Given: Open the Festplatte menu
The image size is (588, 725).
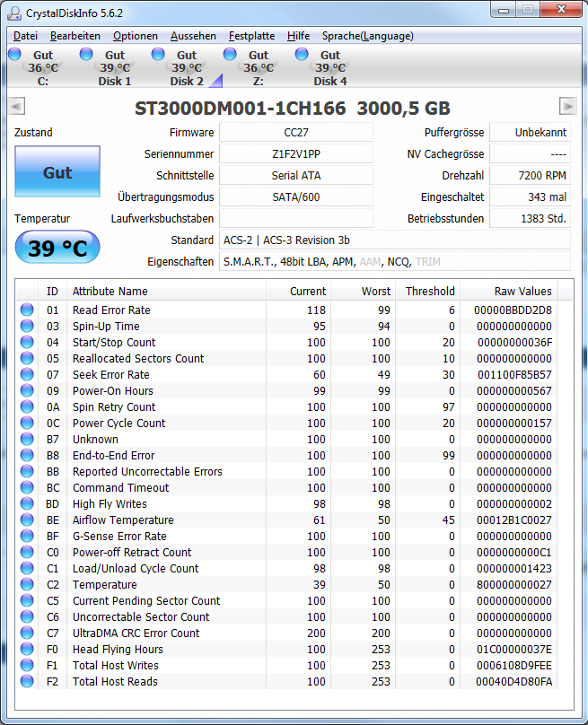Looking at the screenshot, I should (x=251, y=36).
